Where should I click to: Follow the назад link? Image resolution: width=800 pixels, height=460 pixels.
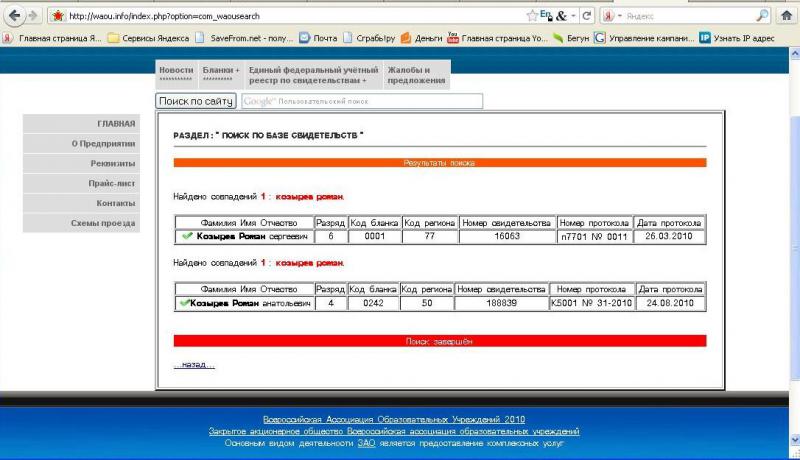[x=193, y=364]
